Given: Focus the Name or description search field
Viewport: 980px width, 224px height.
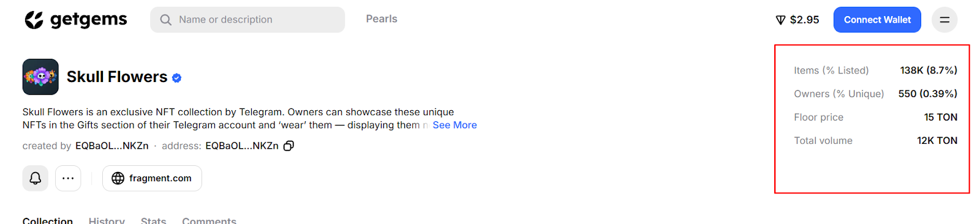Looking at the screenshot, I should pyautogui.click(x=247, y=20).
